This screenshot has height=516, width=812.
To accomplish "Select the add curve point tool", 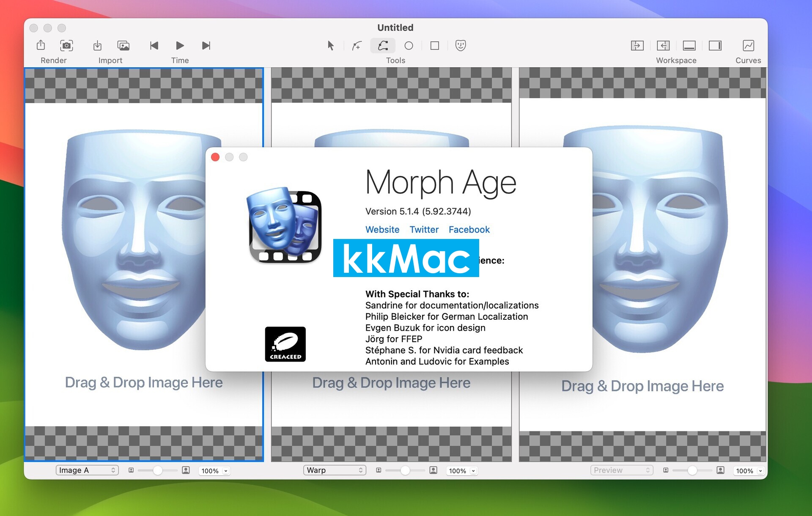I will [357, 45].
